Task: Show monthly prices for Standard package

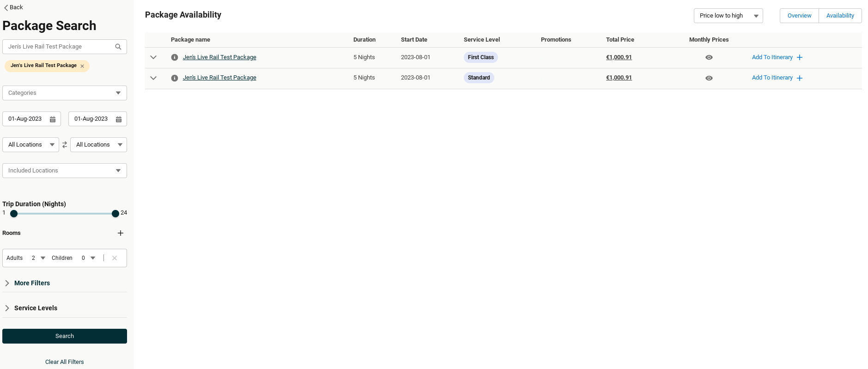Action: (709, 78)
